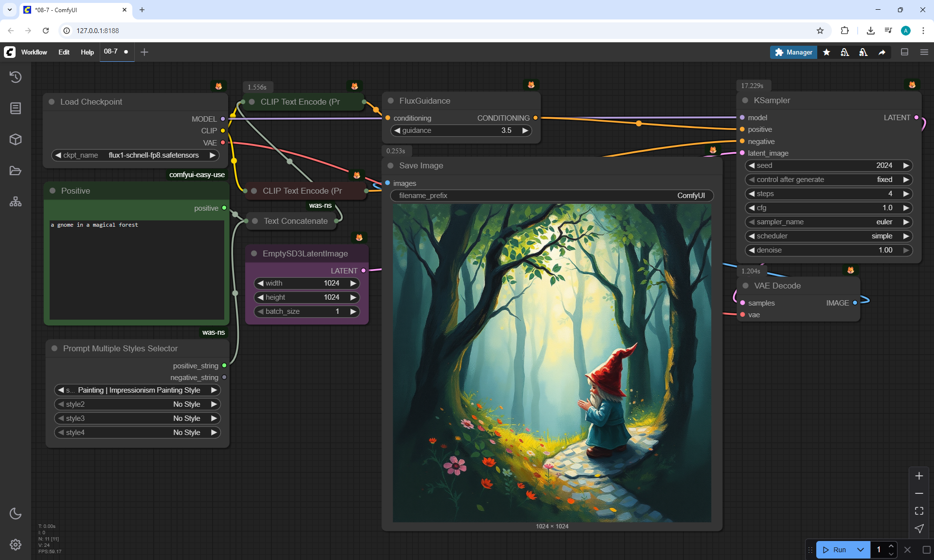Click the fit view icon
The image size is (934, 560).
point(919,511)
